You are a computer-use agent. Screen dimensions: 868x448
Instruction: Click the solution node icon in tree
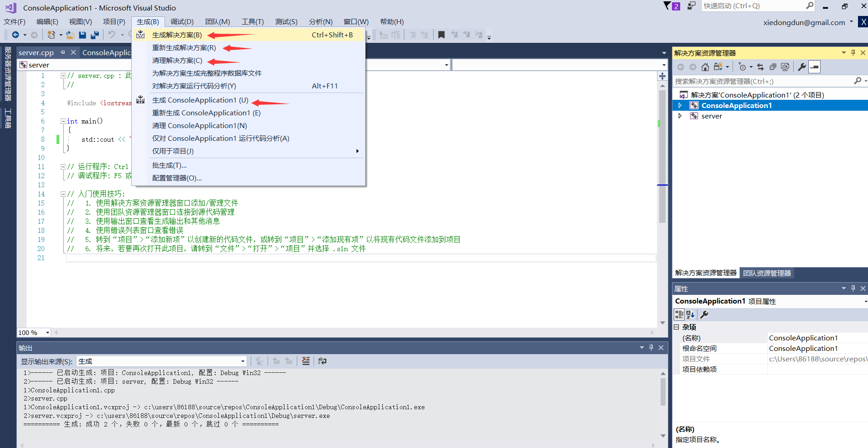683,95
